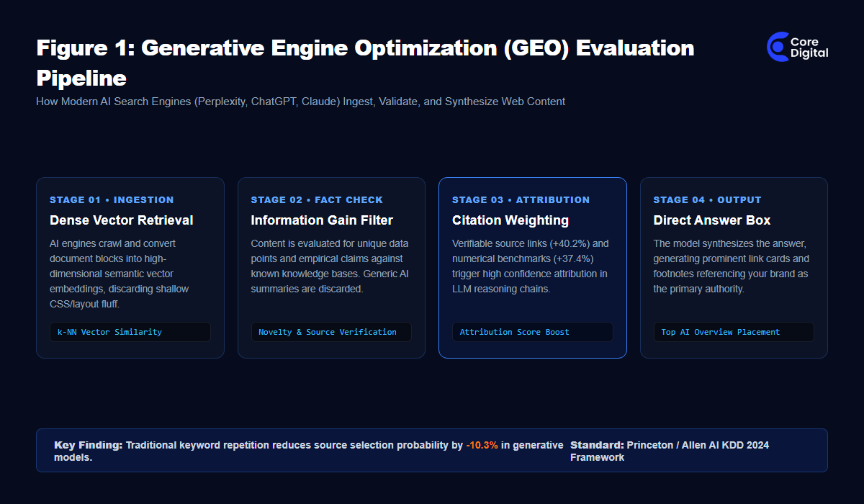Click the Core Digital logo icon
This screenshot has height=504, width=864.
[778, 47]
